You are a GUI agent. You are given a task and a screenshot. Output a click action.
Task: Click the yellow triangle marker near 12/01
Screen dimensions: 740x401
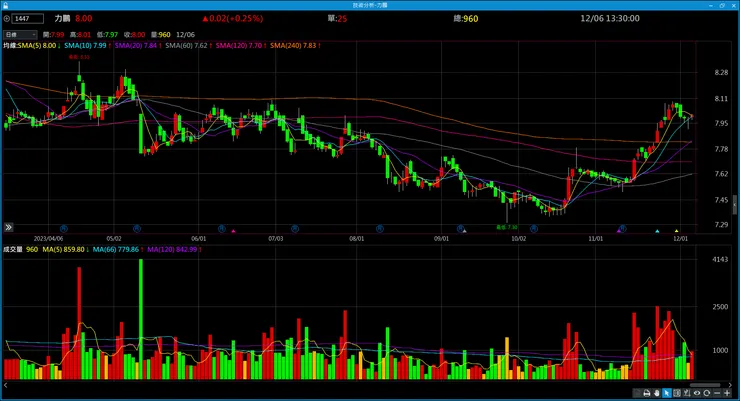(x=676, y=231)
